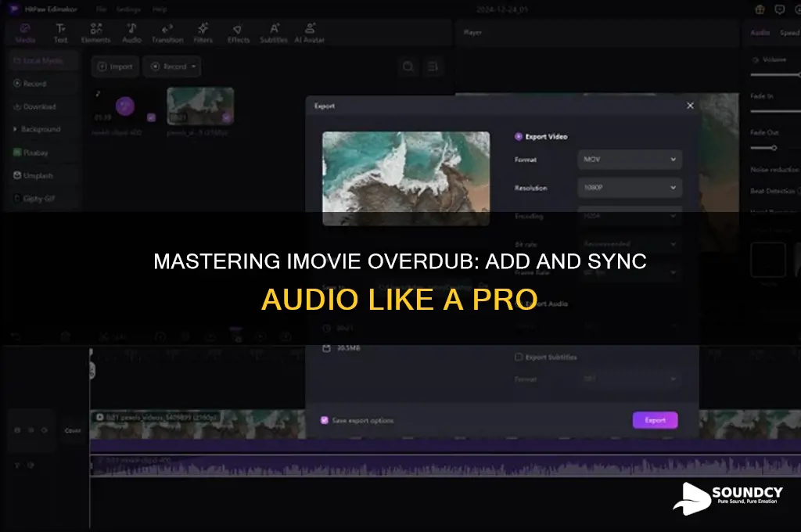Open the Subtitles tool
The image size is (801, 532).
[x=274, y=33]
